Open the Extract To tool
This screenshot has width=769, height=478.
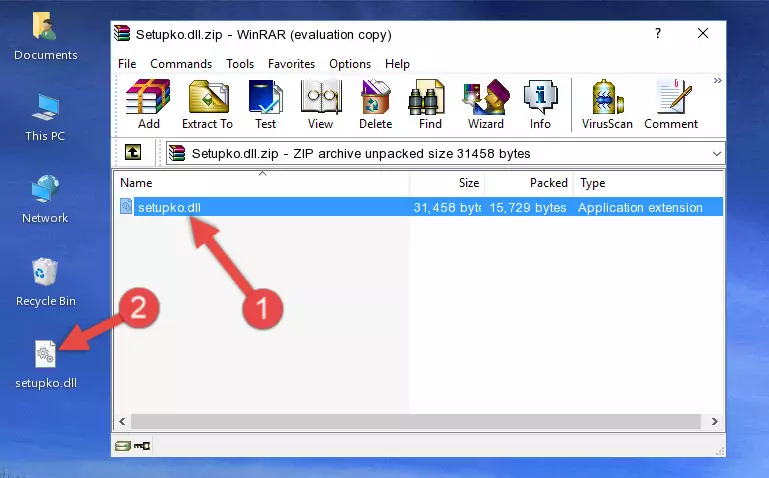pyautogui.click(x=207, y=104)
